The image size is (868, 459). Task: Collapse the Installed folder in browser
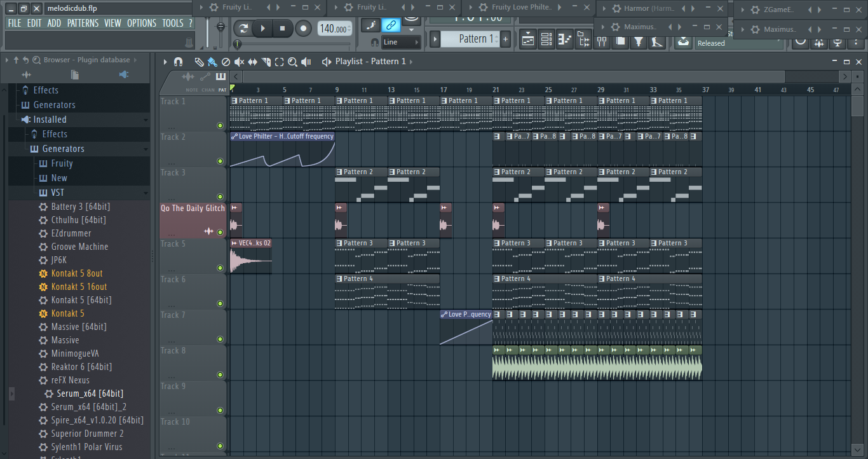click(x=146, y=120)
